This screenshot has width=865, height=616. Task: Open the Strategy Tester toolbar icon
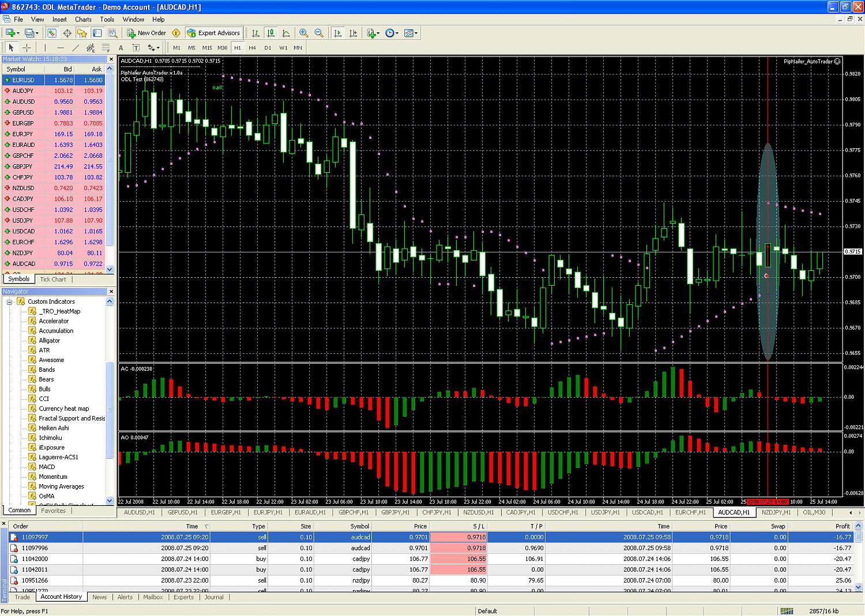click(x=112, y=33)
